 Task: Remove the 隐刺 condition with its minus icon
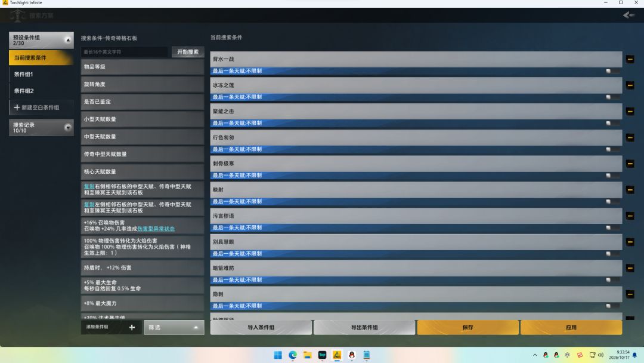[630, 294]
